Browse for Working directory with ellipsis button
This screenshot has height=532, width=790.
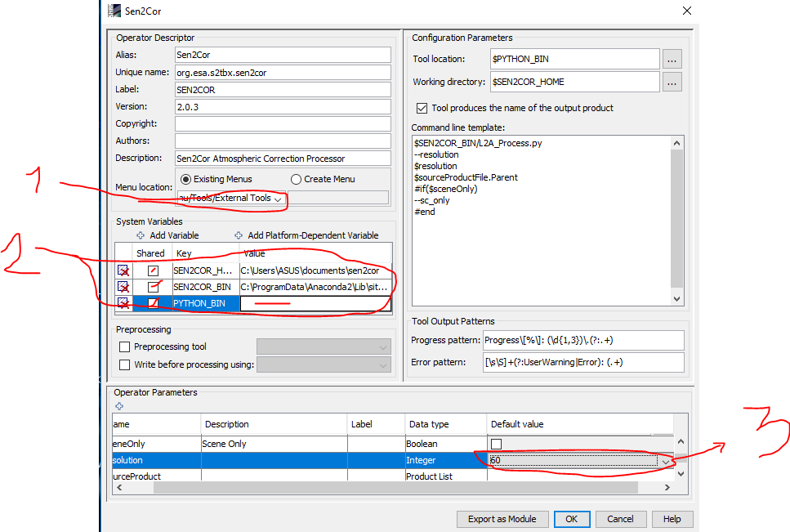[x=672, y=82]
